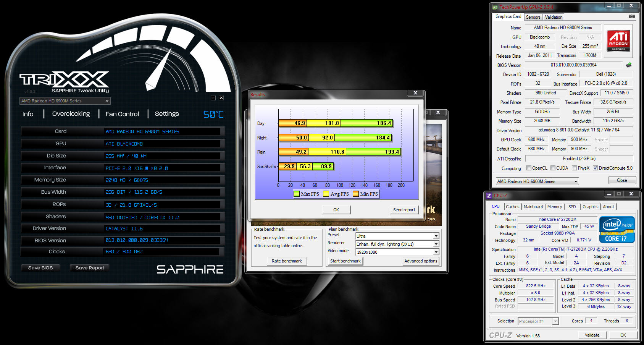Image resolution: width=644 pixels, height=345 pixels.
Task: Open the Overclocking tab in TRIXX
Action: point(71,114)
